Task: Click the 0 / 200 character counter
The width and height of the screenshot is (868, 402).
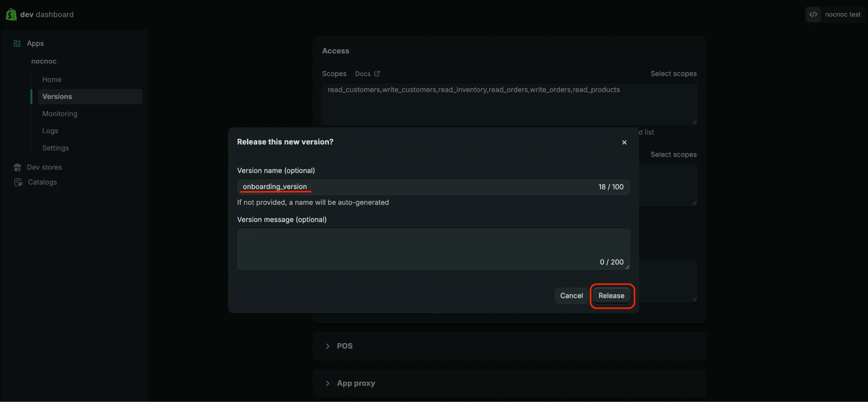Action: pos(612,262)
